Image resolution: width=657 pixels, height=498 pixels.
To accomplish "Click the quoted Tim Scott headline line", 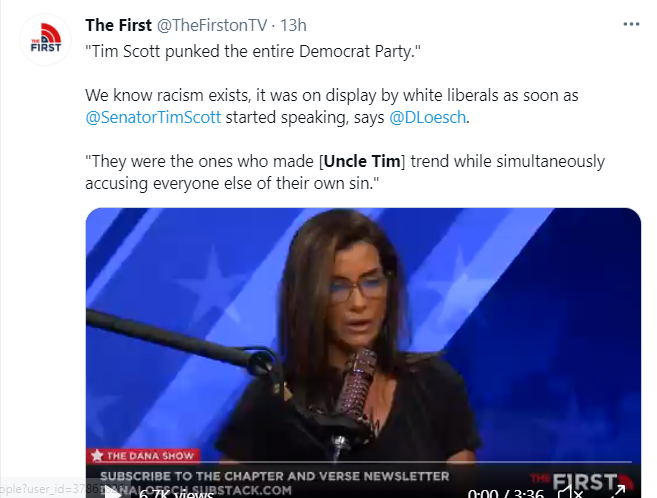I will coord(253,52).
